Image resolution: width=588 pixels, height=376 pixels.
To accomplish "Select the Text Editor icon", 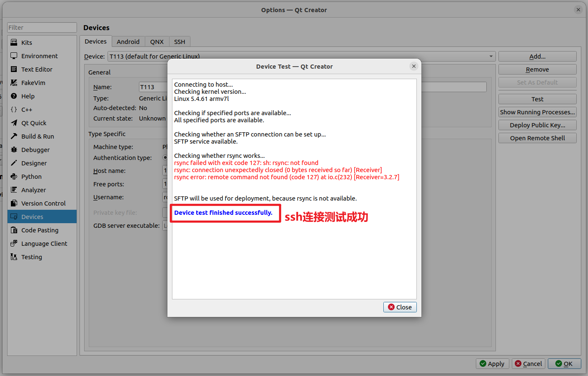I will coord(14,69).
